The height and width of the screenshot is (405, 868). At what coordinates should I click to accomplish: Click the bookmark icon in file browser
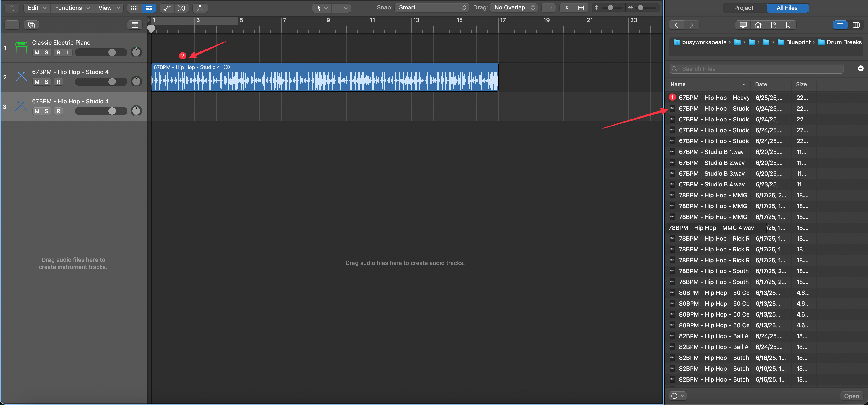788,25
